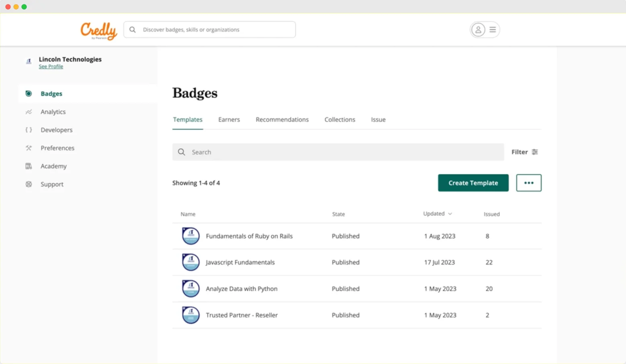Open the user account profile icon
Screen dimensions: 626x364
click(478, 29)
